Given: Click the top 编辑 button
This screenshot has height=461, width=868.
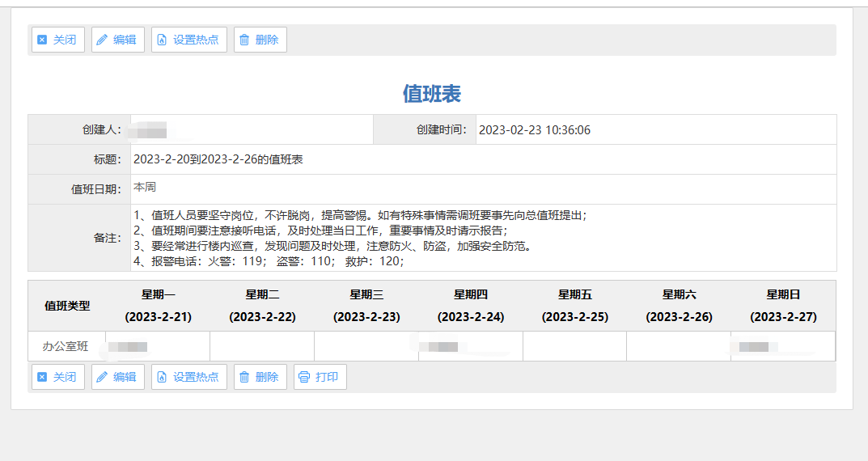Looking at the screenshot, I should click(118, 40).
